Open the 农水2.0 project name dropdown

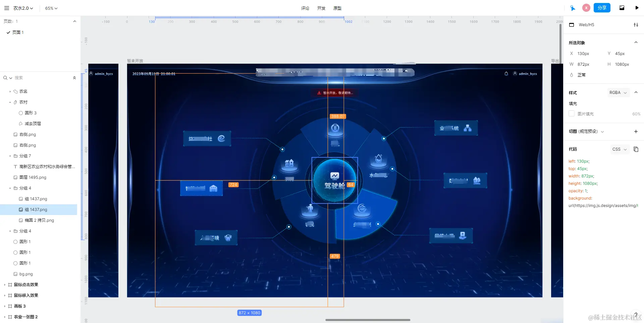(x=23, y=8)
